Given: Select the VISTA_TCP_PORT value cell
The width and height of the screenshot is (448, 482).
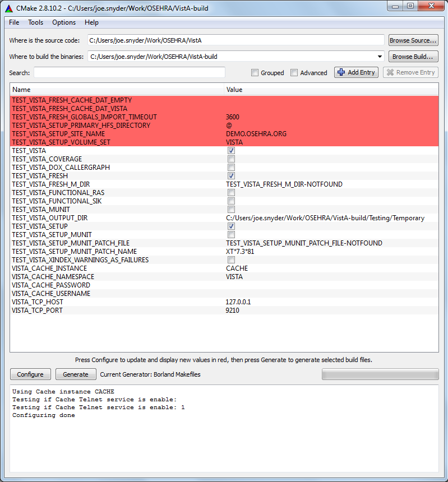Looking at the screenshot, I should (x=331, y=310).
